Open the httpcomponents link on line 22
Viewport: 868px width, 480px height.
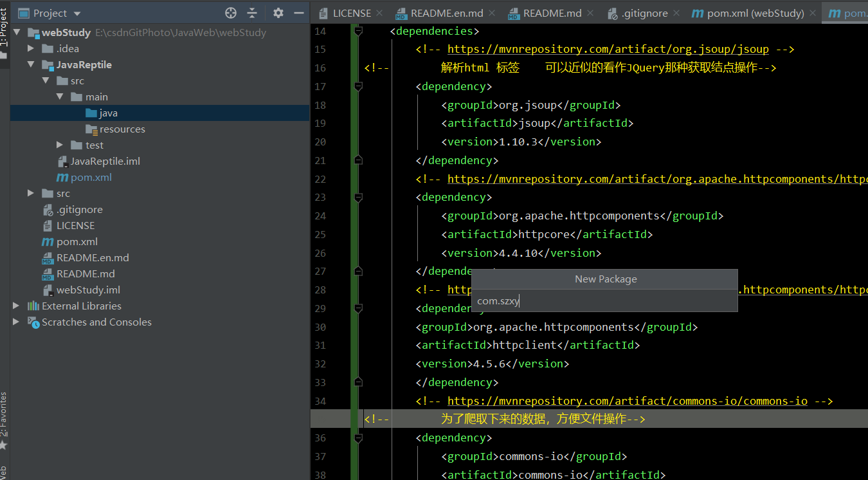[658, 180]
